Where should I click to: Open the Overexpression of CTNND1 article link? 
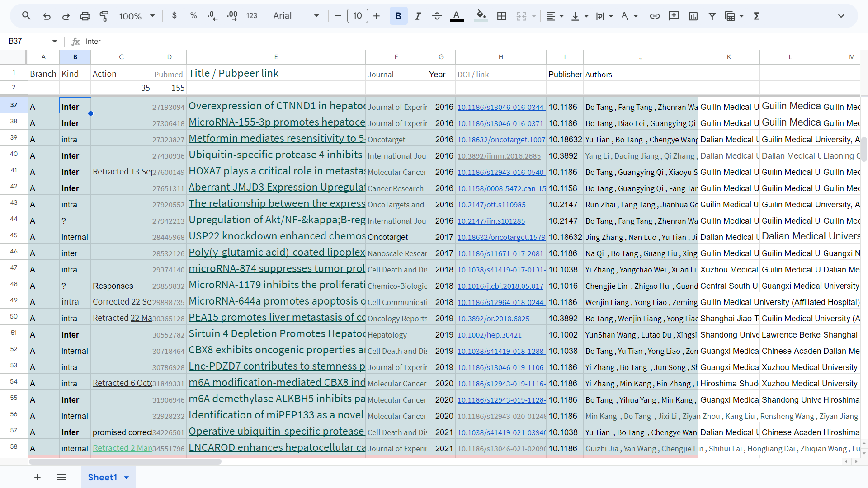(x=277, y=106)
